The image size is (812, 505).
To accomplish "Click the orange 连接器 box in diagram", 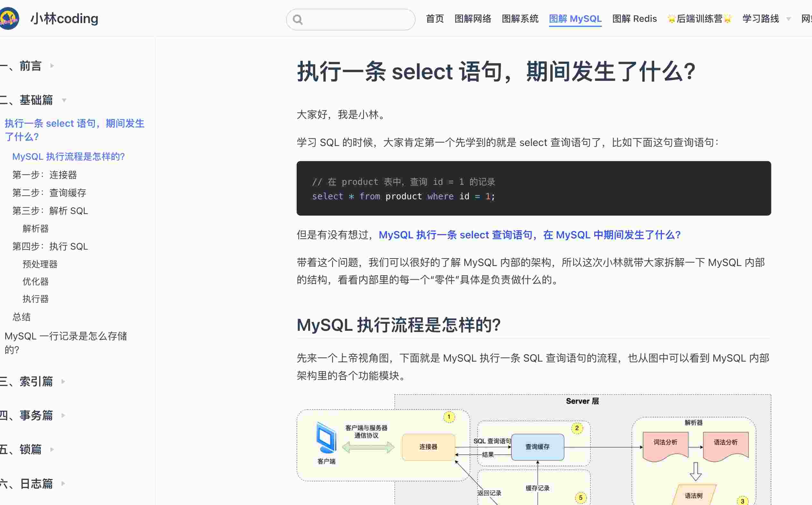I will pyautogui.click(x=428, y=447).
